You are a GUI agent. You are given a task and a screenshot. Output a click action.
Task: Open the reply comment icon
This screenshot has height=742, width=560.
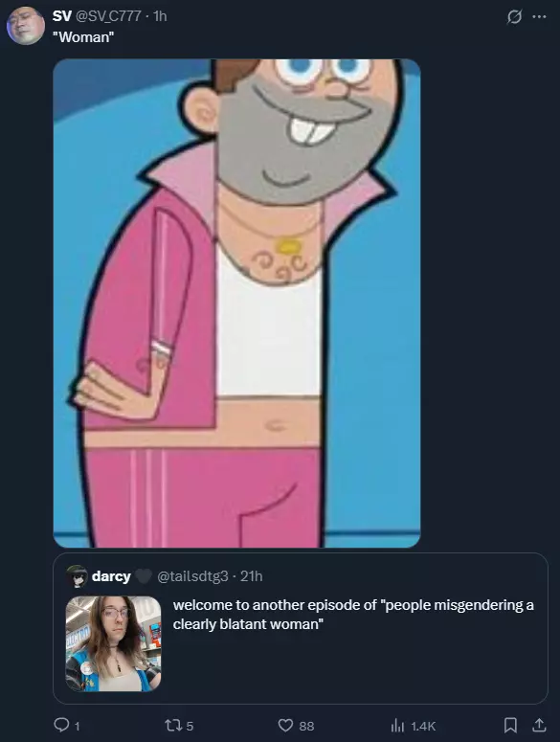pos(61,725)
